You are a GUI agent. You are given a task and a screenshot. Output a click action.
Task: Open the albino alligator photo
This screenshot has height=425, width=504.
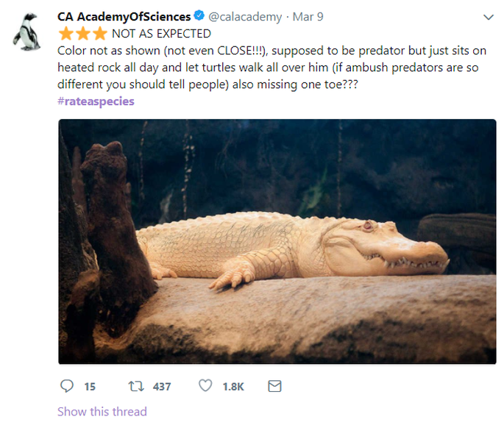(277, 242)
